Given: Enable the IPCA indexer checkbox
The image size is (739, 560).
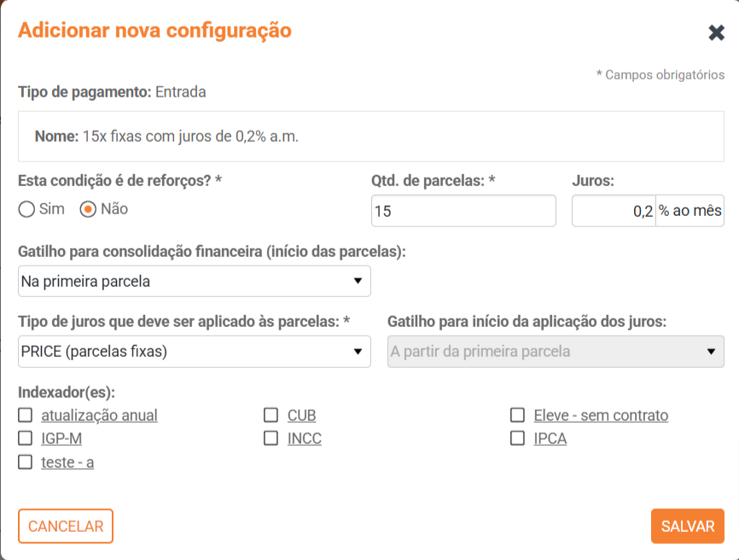Looking at the screenshot, I should (517, 439).
